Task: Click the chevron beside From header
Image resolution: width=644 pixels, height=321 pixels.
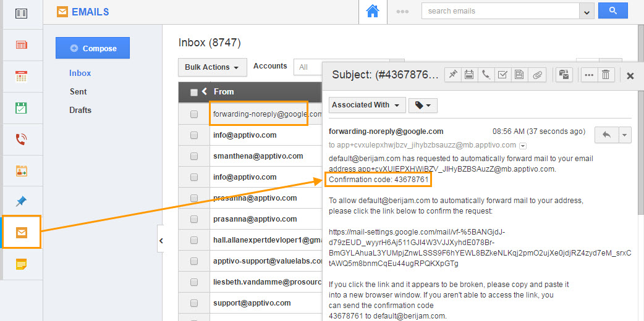Action: (205, 91)
